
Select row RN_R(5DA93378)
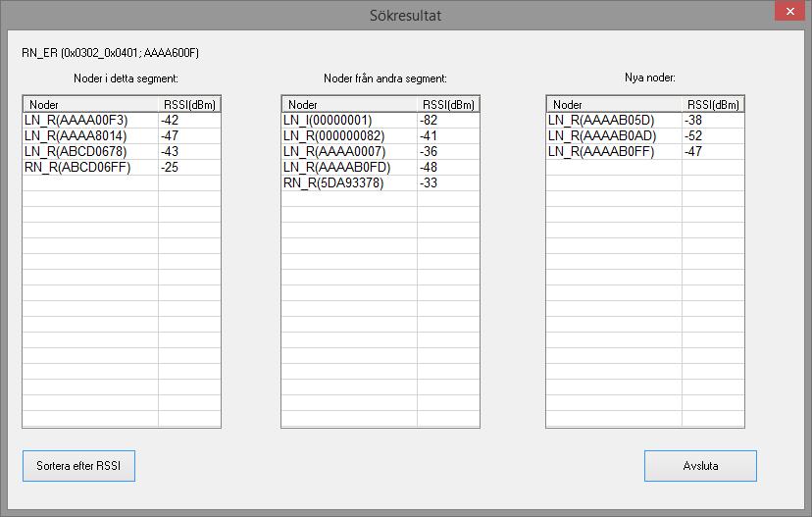coord(381,182)
